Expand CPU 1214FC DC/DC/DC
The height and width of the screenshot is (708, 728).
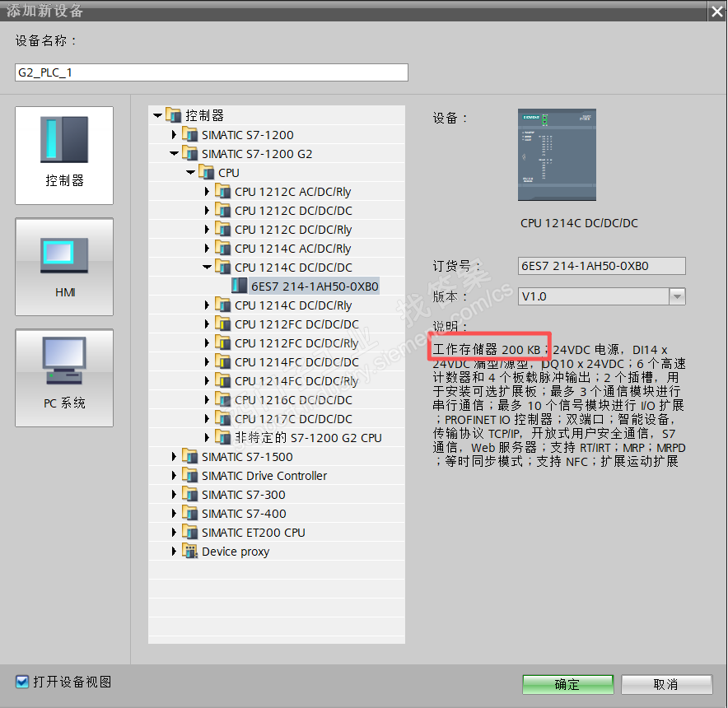207,361
